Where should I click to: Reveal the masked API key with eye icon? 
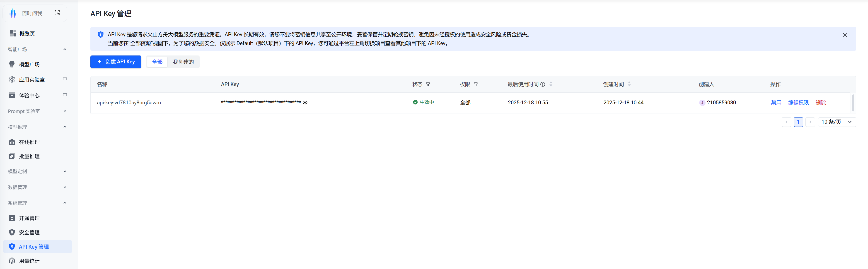tap(305, 103)
